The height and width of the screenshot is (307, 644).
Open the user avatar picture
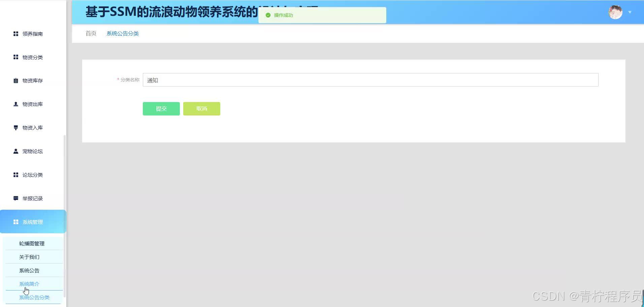pos(615,12)
